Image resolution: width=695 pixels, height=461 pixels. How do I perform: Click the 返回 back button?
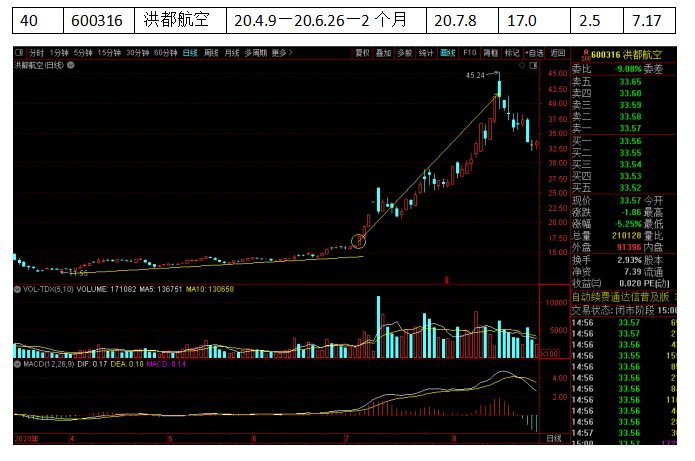click(x=558, y=53)
